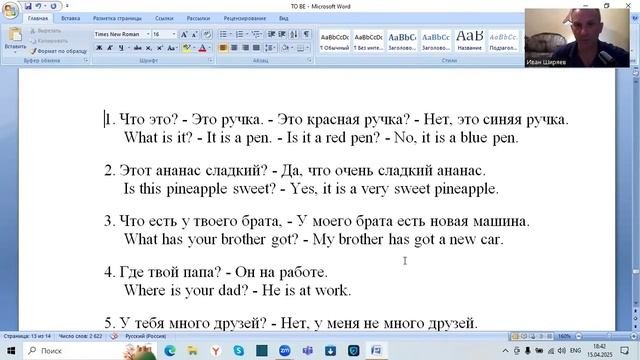Screen dimensions: 640x360
Task: Open the Главная ribbon tab
Action: tap(38, 18)
